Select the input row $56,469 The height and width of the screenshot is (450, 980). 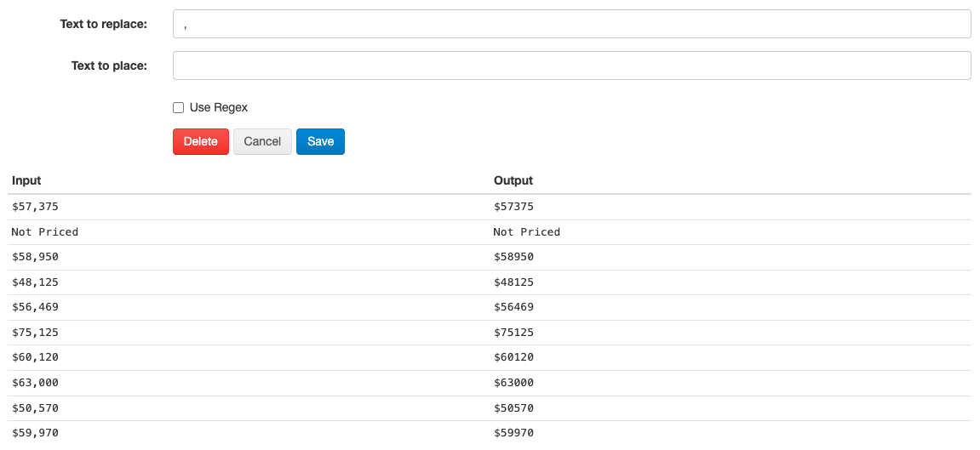pos(35,307)
